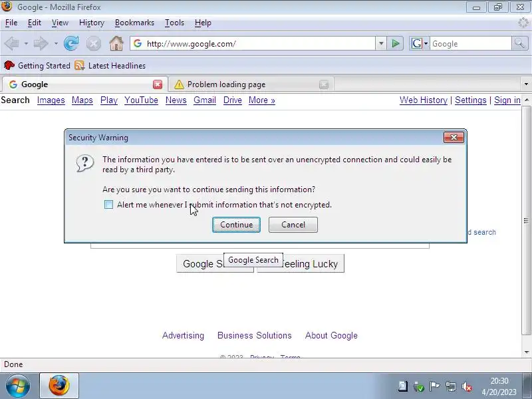Open the Web History link
The height and width of the screenshot is (399, 532).
pos(424,100)
